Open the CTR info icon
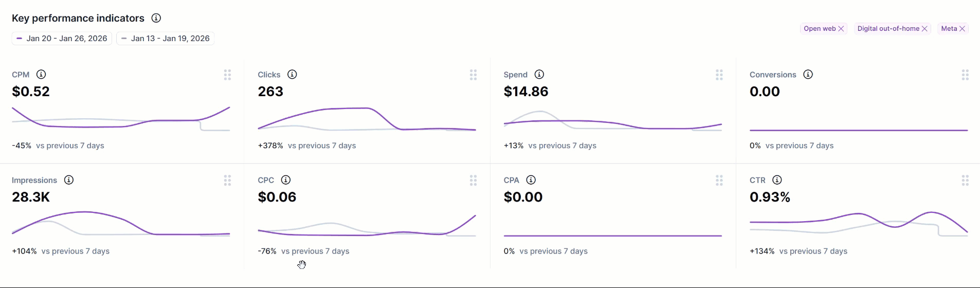 click(777, 180)
